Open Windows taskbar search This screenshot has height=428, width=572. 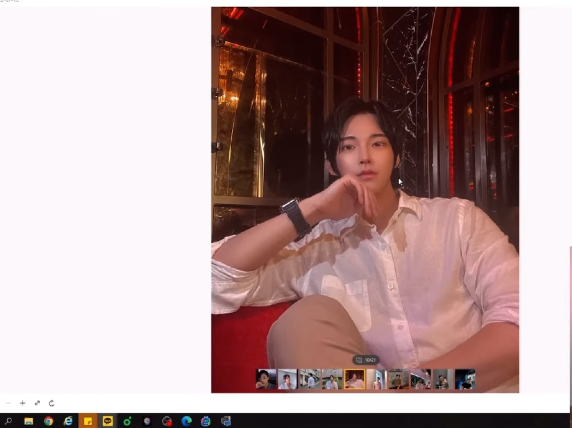pyautogui.click(x=8, y=421)
